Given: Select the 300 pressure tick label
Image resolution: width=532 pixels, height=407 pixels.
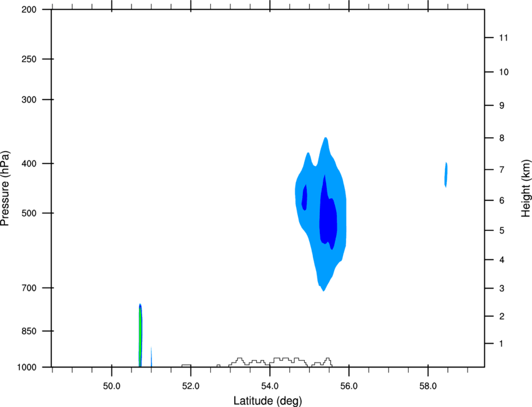Looking at the screenshot, I should [29, 100].
